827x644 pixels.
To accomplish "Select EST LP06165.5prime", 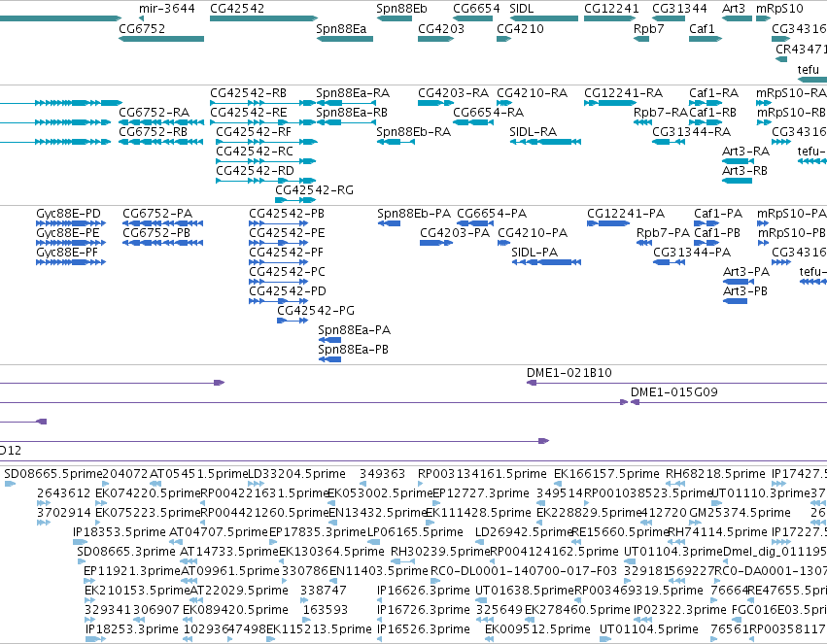I will pyautogui.click(x=374, y=542).
